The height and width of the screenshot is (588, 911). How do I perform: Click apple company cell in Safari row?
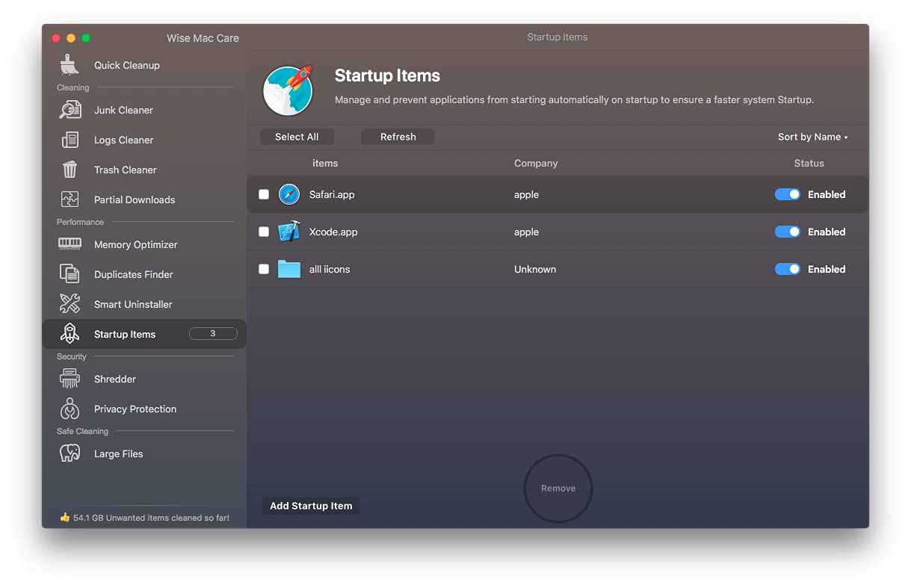526,194
